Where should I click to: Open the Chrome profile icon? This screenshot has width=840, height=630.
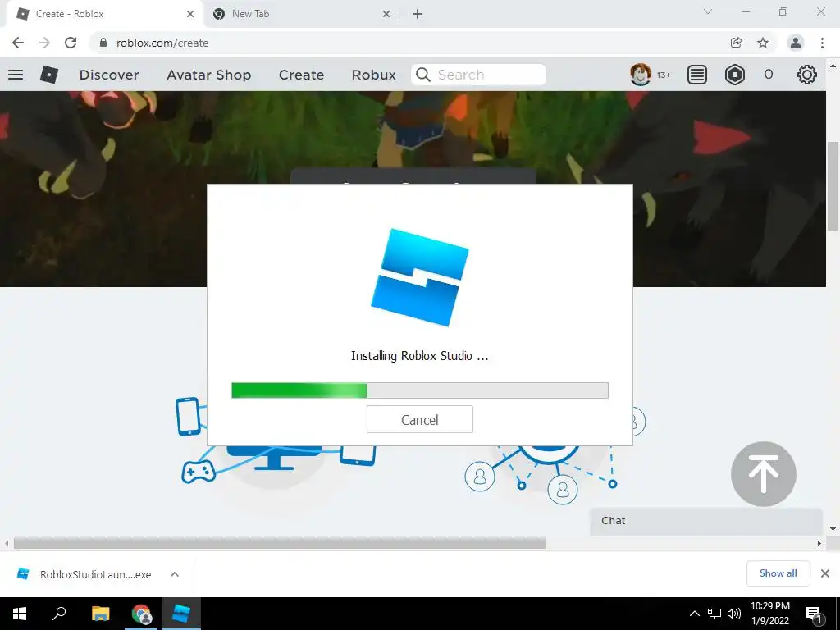point(796,43)
